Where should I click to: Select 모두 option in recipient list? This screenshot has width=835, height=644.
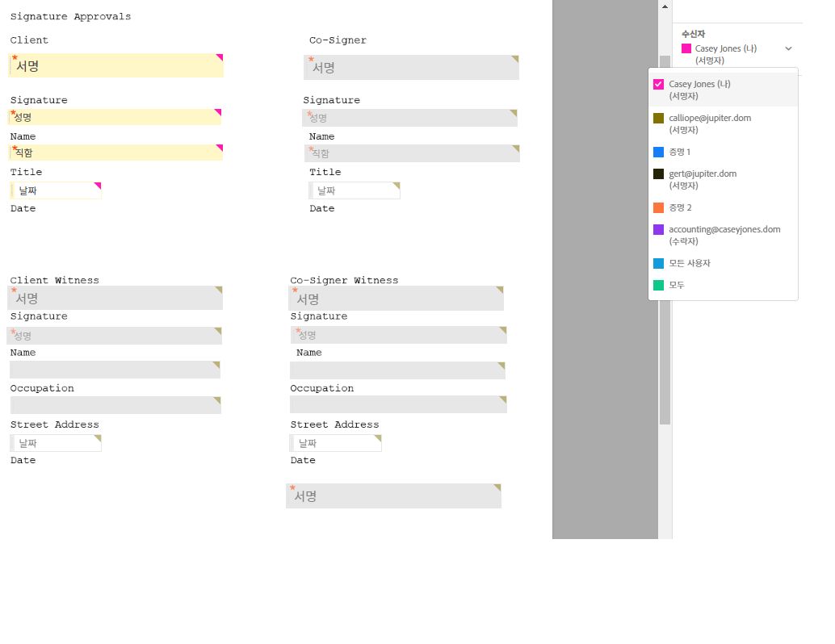point(723,285)
